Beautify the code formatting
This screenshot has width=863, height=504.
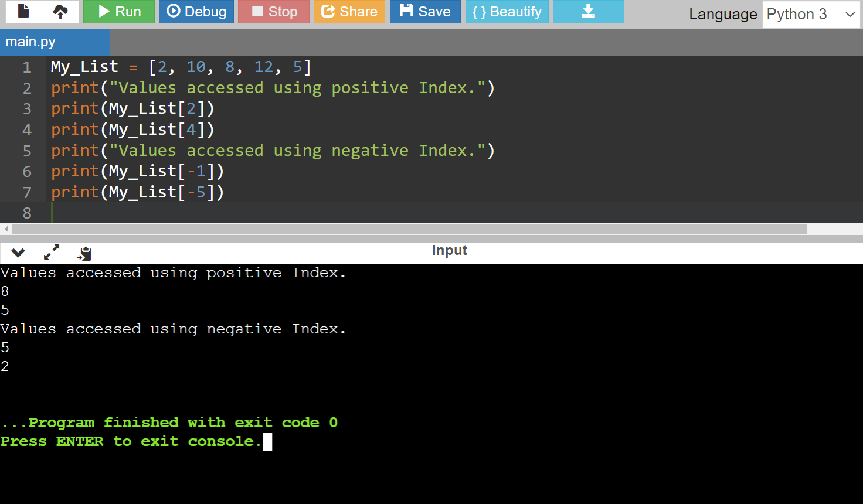point(507,12)
